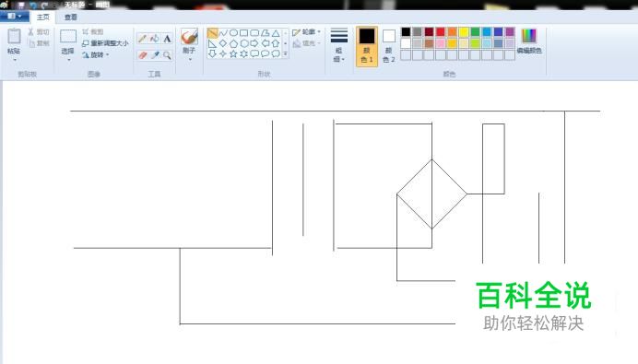Switch to the View tab
638x364 pixels.
pos(71,18)
